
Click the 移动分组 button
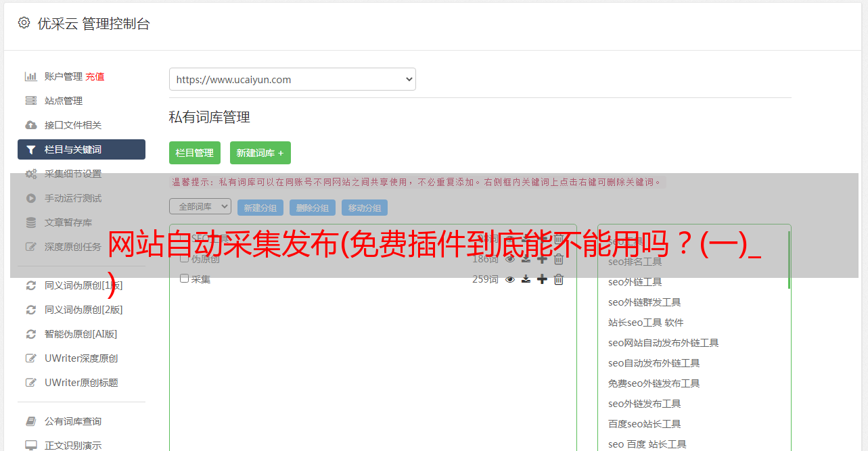click(x=365, y=208)
